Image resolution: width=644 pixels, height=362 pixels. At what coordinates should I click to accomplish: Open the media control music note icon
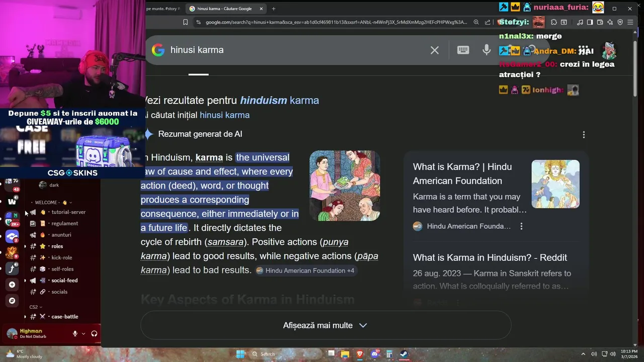coord(580,22)
